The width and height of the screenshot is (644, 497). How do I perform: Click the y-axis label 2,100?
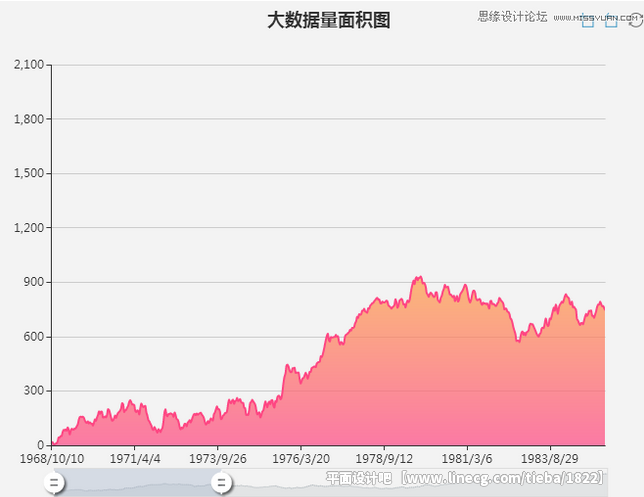click(x=29, y=64)
